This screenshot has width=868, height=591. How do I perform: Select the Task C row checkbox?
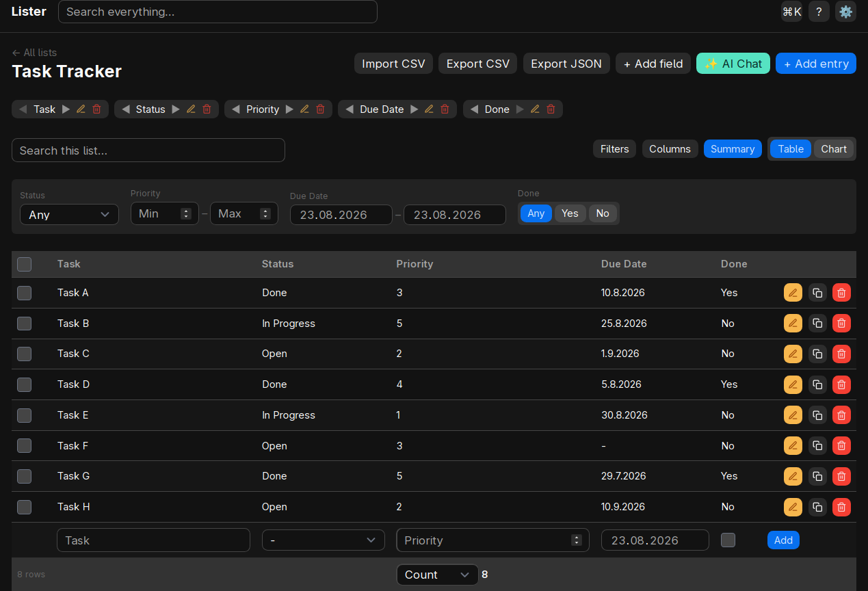[x=24, y=354]
